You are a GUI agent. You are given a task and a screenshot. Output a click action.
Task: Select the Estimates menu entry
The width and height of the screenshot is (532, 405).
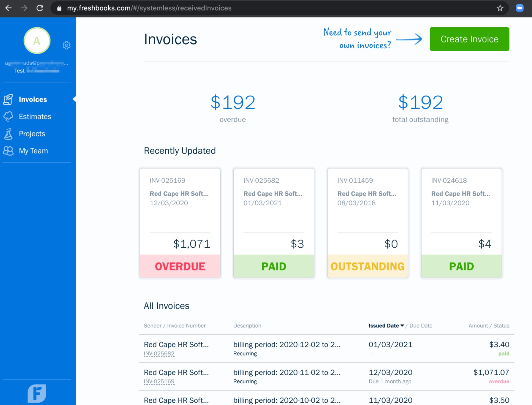[x=35, y=117]
